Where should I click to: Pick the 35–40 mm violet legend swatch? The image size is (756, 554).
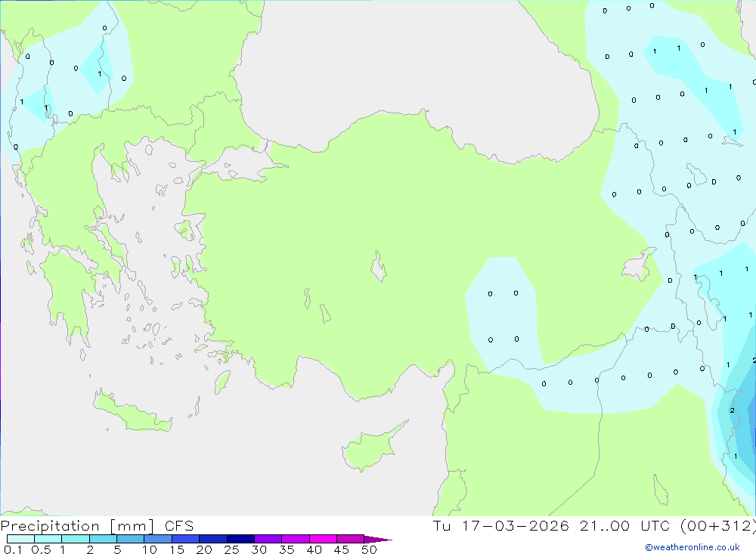[x=295, y=539]
